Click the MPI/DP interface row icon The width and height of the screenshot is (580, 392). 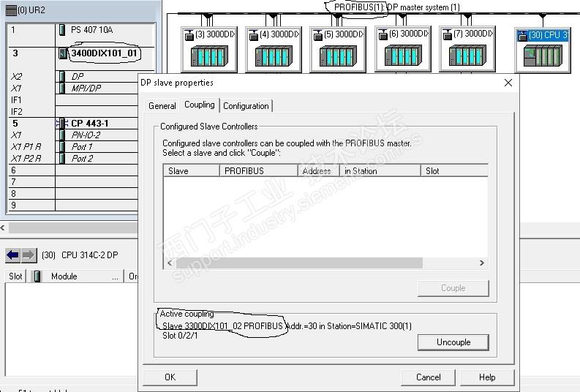pyautogui.click(x=61, y=88)
